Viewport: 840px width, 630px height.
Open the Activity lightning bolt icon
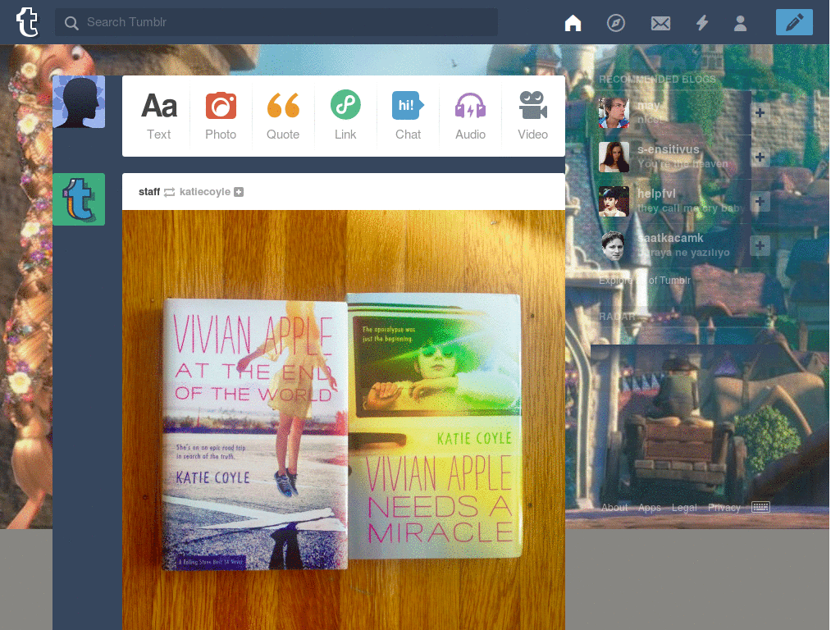(702, 23)
